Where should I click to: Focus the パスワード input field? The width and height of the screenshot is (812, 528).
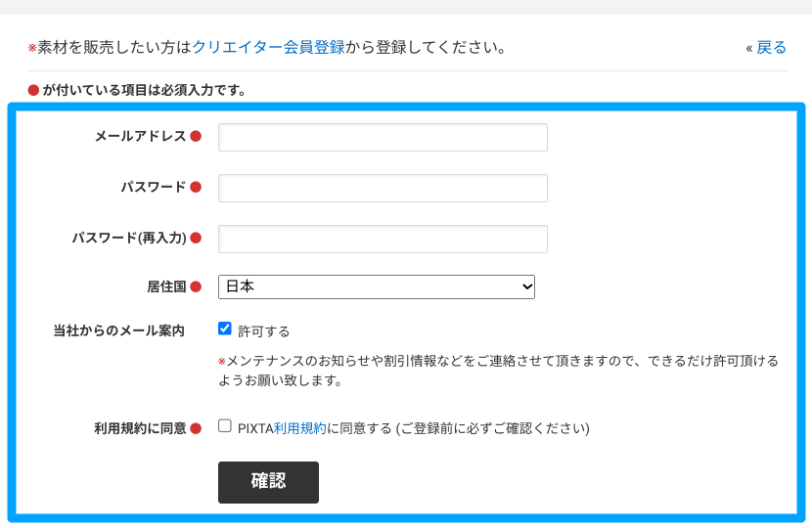383,188
